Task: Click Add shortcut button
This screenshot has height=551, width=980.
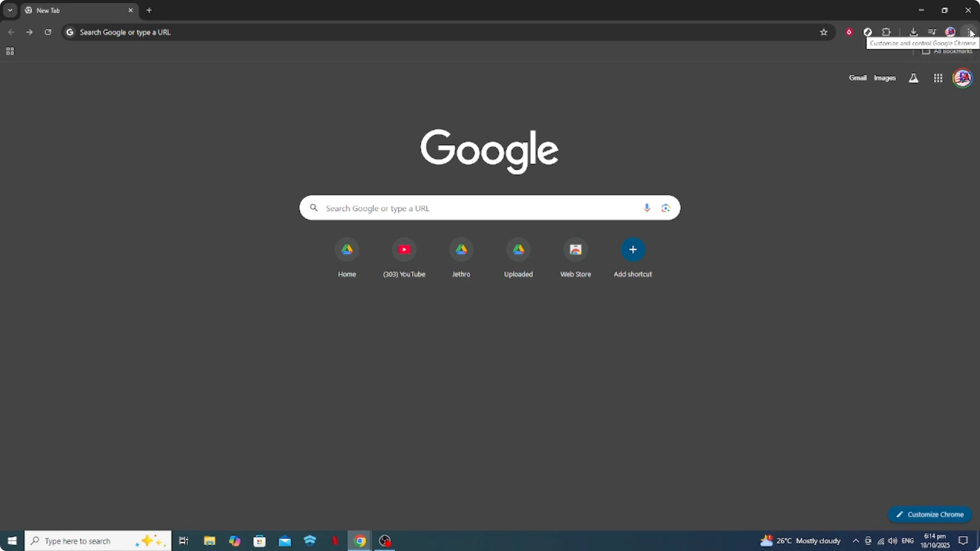Action: 633,258
